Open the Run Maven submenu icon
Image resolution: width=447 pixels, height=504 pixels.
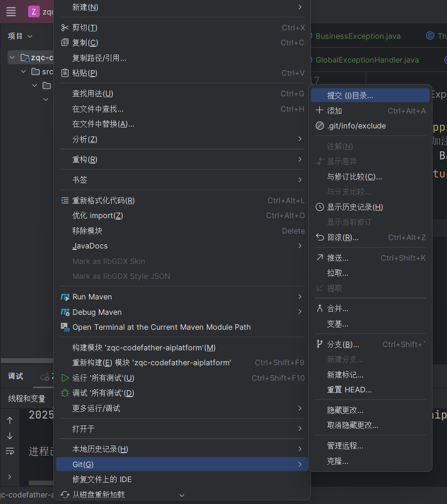[x=65, y=297]
